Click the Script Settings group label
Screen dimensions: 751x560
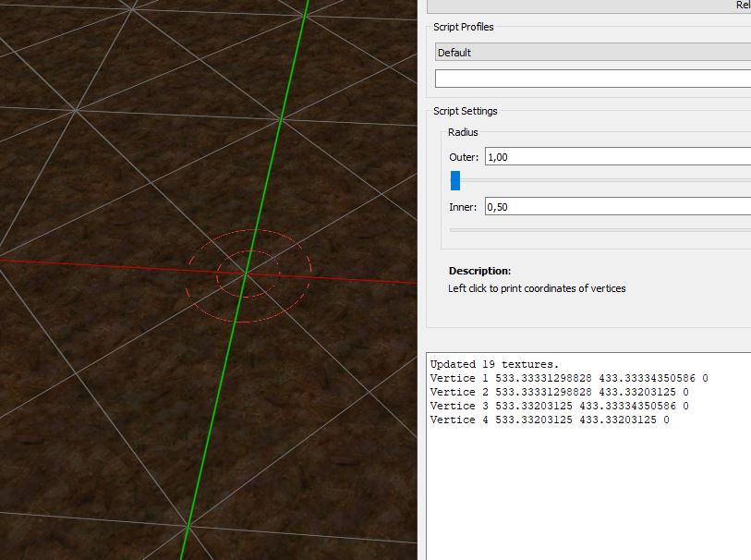465,111
